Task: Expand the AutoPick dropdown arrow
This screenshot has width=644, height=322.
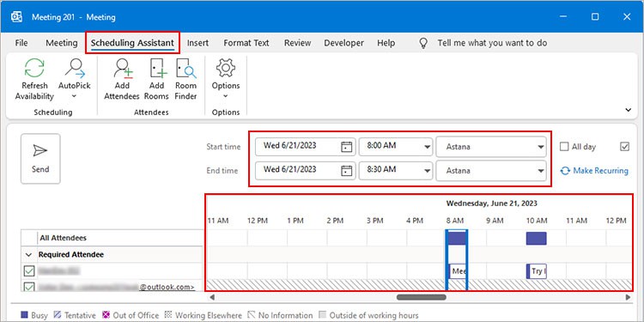Action: pos(75,96)
